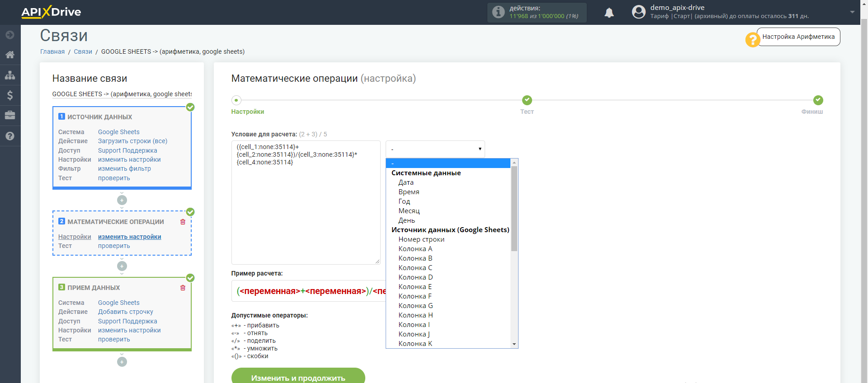Click the user avatar icon
Image resolution: width=868 pixels, height=383 pixels.
pos(639,12)
